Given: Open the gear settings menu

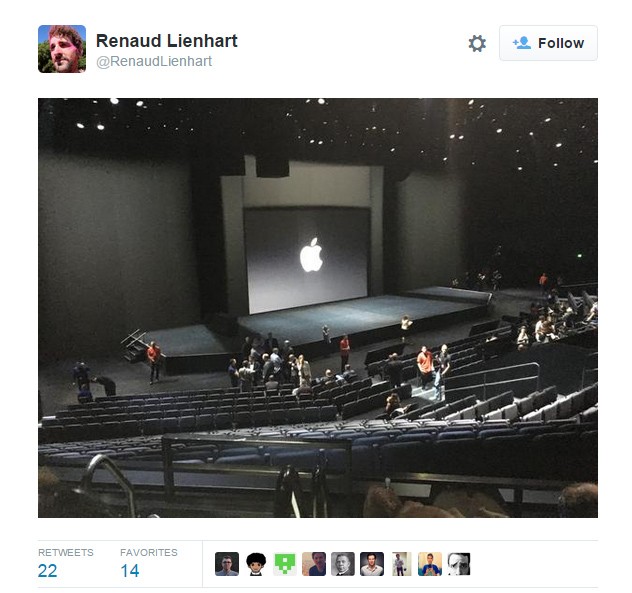Looking at the screenshot, I should click(477, 43).
